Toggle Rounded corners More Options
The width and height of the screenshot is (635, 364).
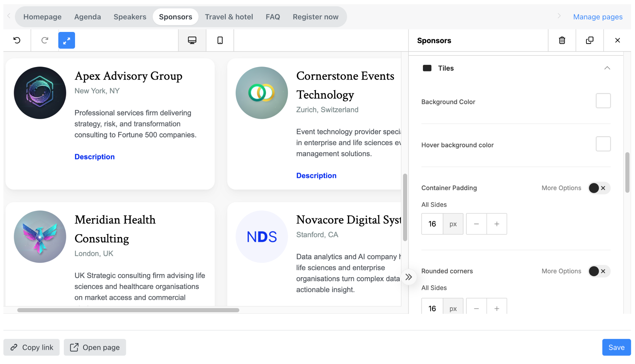coord(599,271)
